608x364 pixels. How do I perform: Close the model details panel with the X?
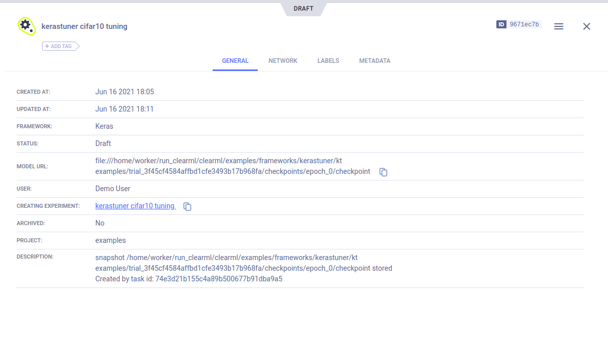[x=586, y=26]
